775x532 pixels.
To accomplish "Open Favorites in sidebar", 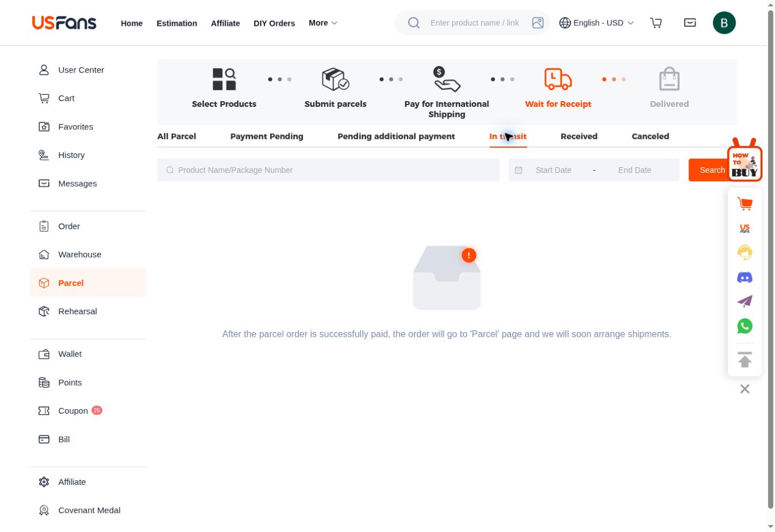I will tap(88, 127).
